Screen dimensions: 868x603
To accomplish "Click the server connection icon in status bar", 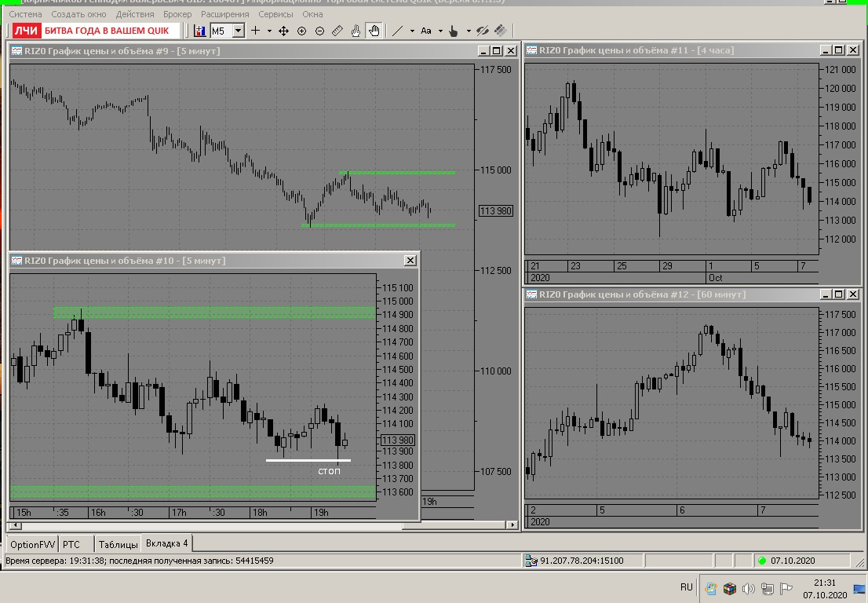I will coord(531,561).
